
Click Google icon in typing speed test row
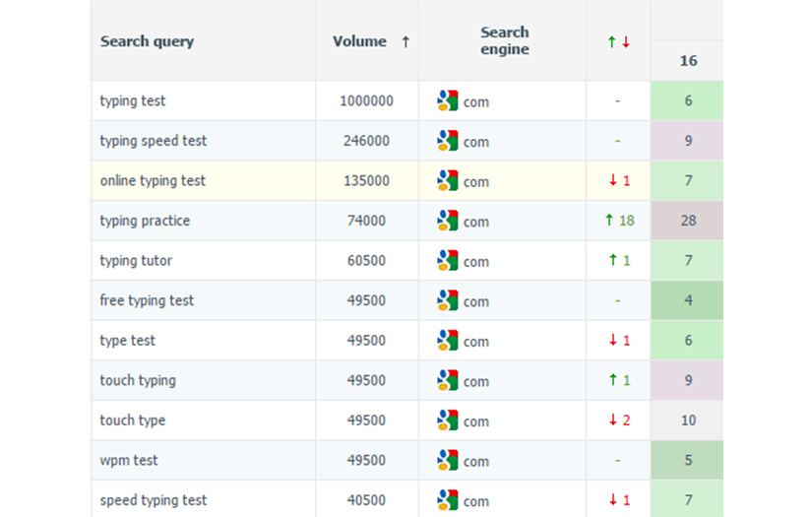click(448, 141)
